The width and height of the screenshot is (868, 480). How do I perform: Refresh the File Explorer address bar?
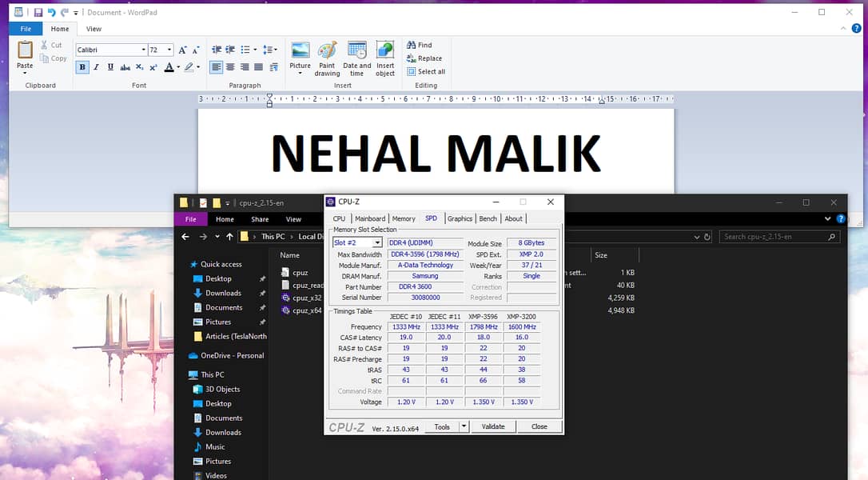click(x=707, y=237)
